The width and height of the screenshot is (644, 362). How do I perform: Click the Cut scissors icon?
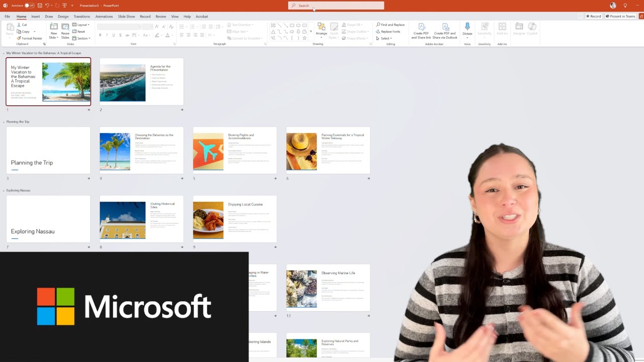(22, 25)
